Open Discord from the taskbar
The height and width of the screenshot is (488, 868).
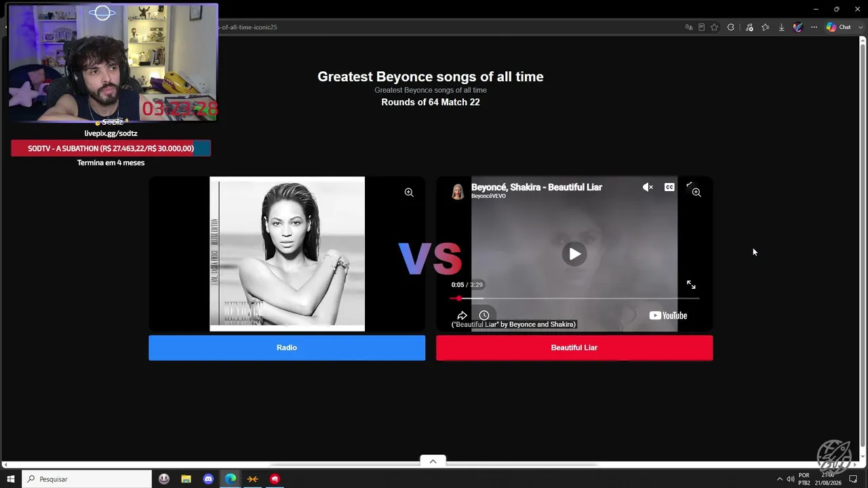pyautogui.click(x=208, y=479)
